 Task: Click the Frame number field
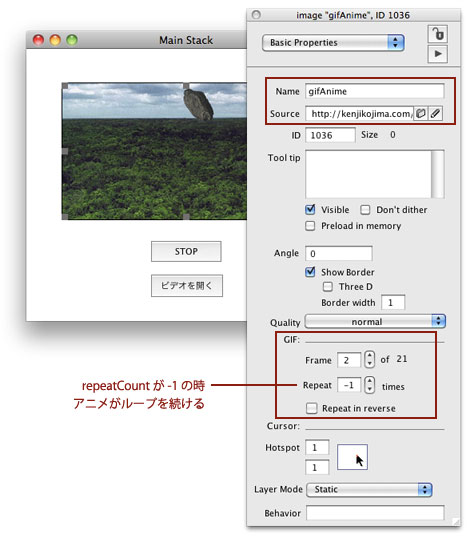coord(349,360)
